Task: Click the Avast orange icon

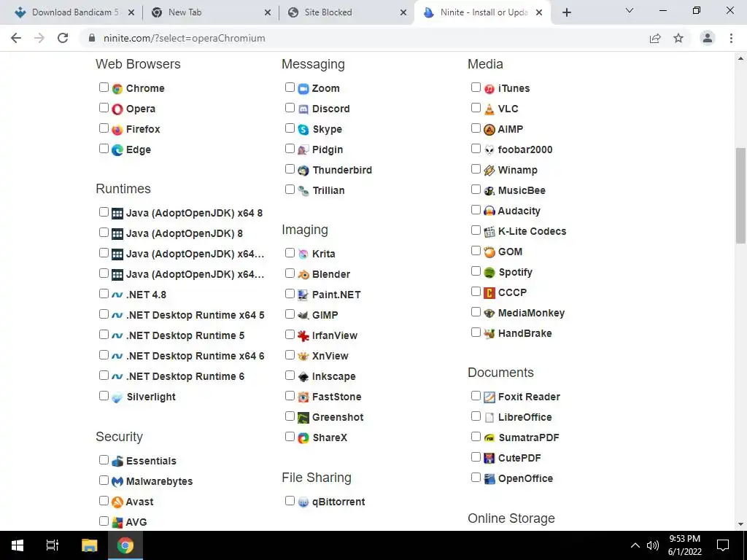Action: pos(117,502)
